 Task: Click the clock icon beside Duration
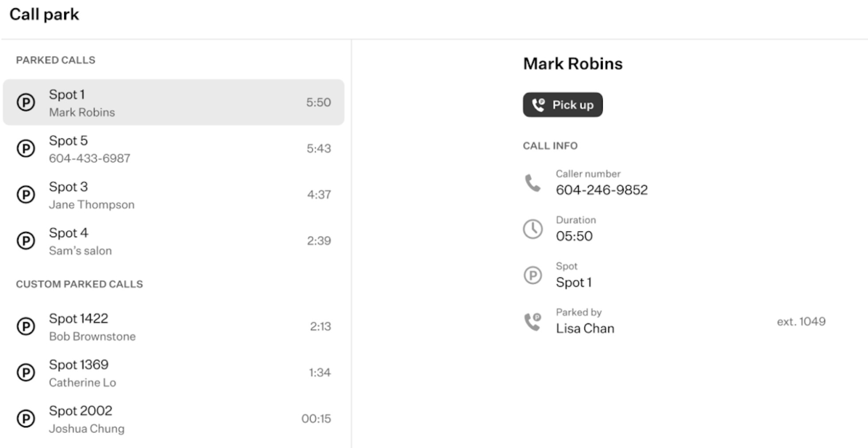pos(533,229)
